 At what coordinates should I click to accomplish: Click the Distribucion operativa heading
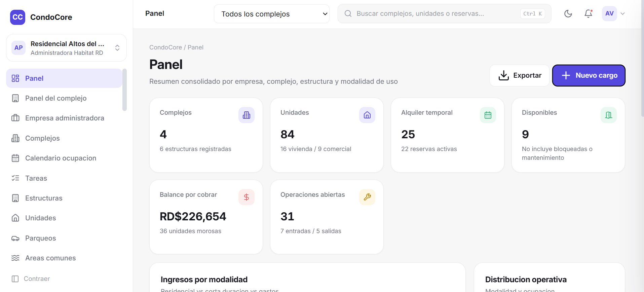pos(526,280)
